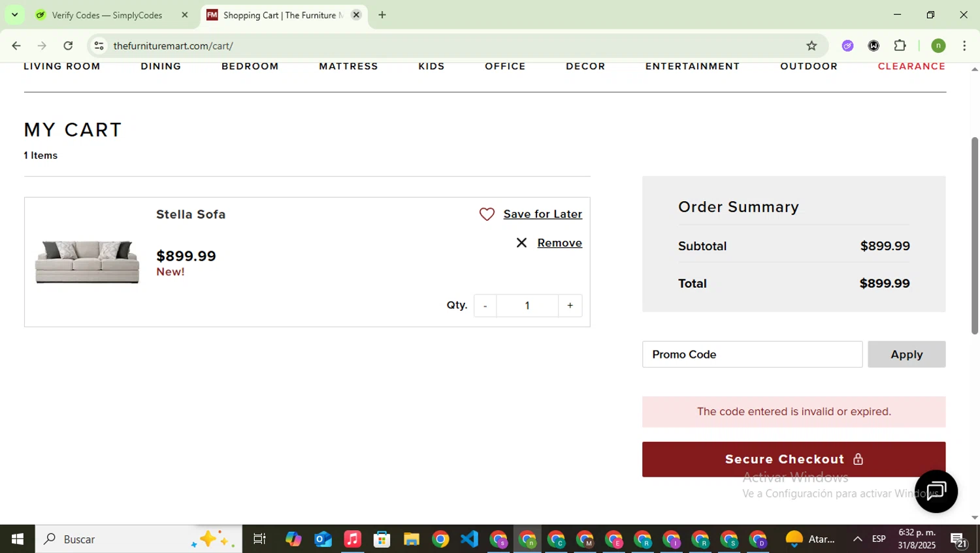Open the DINING menu
This screenshot has width=980, height=553.
tap(161, 67)
